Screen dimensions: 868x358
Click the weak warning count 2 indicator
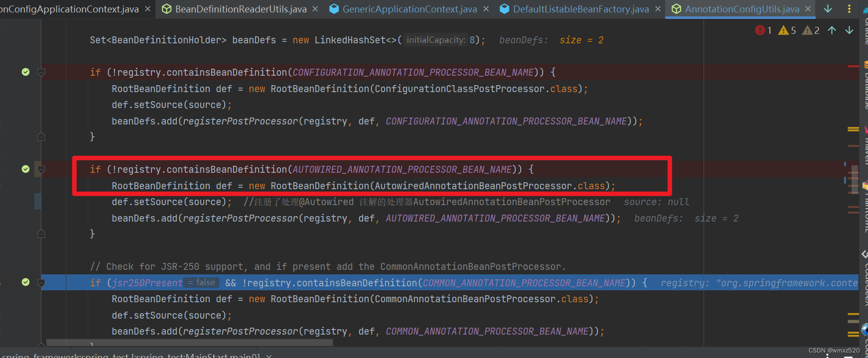[x=811, y=30]
